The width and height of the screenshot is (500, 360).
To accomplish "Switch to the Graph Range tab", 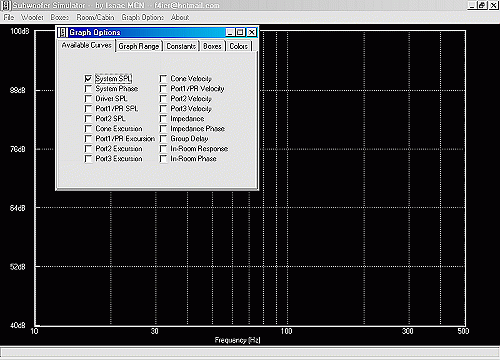I will click(x=139, y=46).
